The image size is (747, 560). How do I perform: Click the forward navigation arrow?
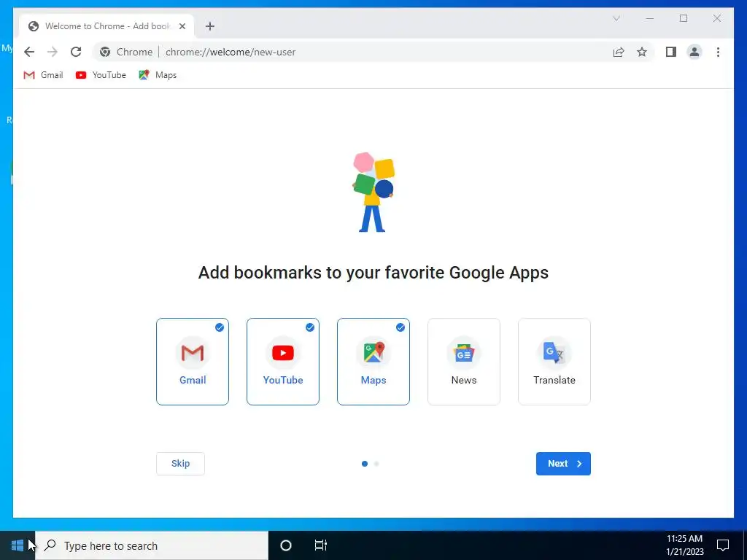coord(53,52)
